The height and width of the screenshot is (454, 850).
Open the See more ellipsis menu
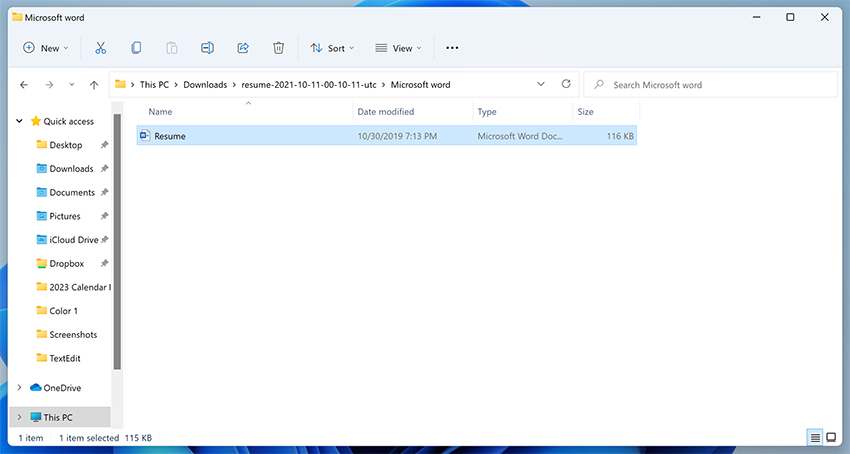click(x=452, y=48)
